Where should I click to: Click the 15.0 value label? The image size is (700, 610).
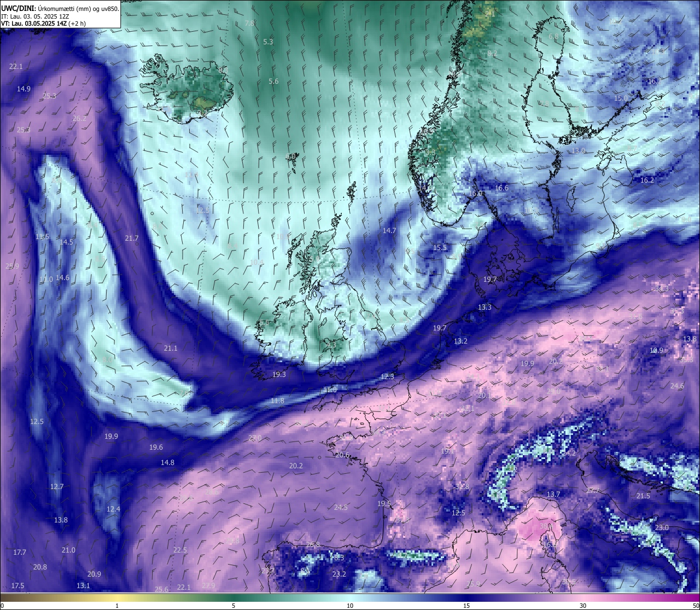click(x=621, y=98)
